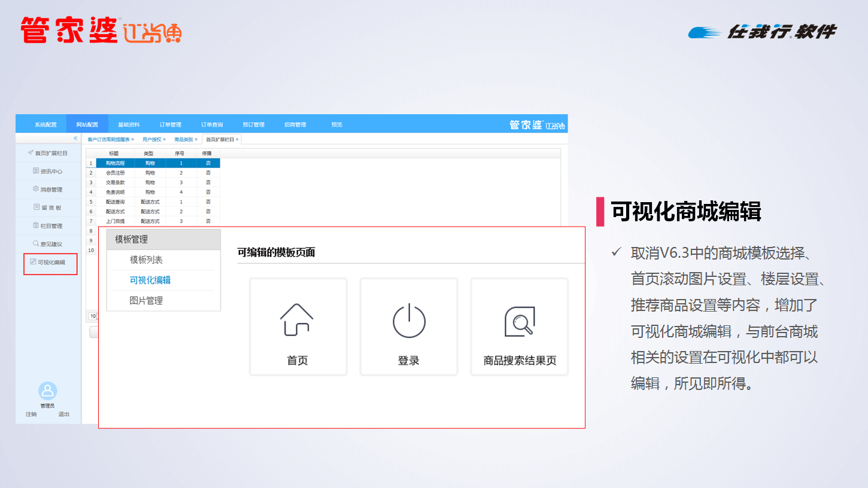Select 模板列表 in 模板管理 panel
868x488 pixels.
point(146,260)
